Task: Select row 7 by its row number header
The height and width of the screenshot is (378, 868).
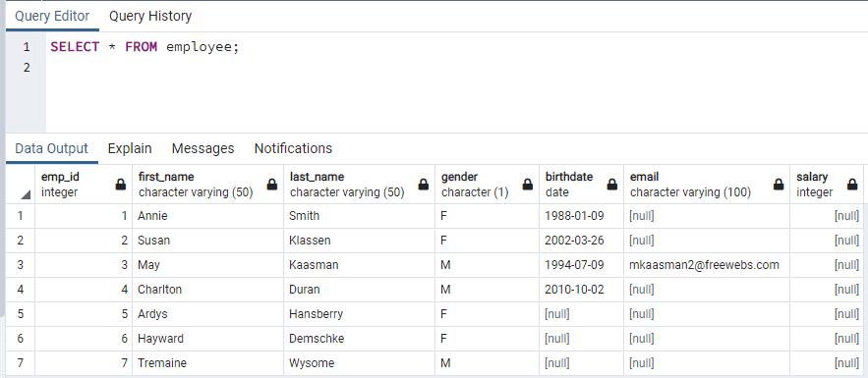Action: tap(21, 363)
